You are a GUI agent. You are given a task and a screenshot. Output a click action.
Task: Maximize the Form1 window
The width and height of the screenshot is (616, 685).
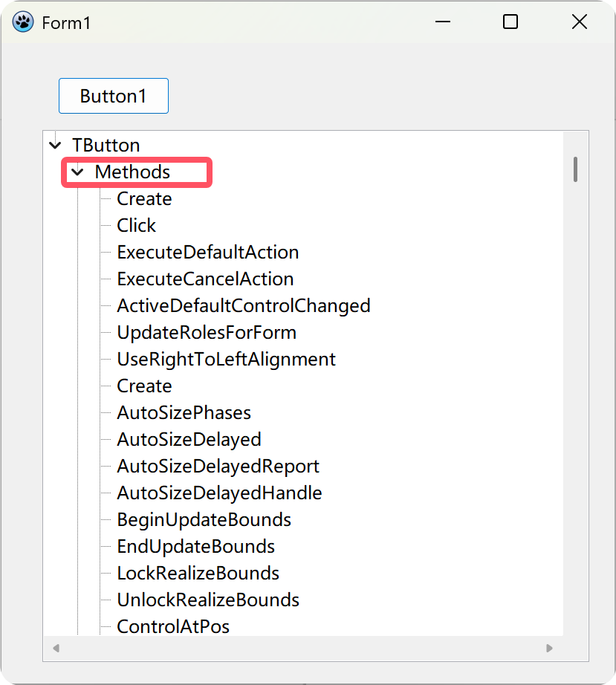pos(510,22)
